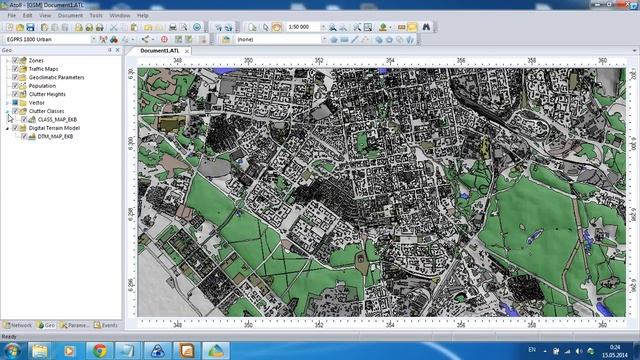Select the Document1.ATL map tab
Image resolution: width=640 pixels, height=360 pixels.
[160, 51]
